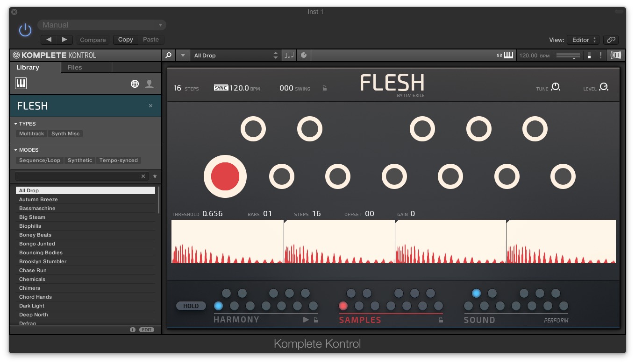Click the keyboard icon in header
The width and height of the screenshot is (635, 364).
click(x=508, y=56)
